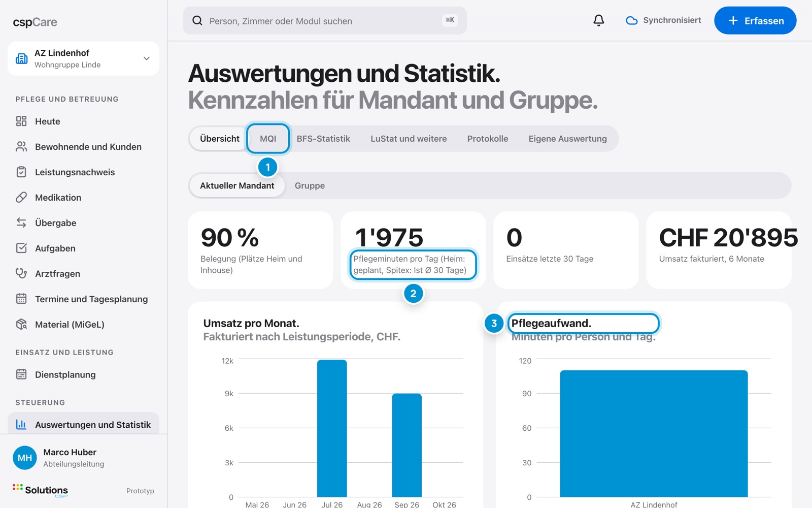Select the Bewohnende und Kunden people icon

tap(21, 146)
